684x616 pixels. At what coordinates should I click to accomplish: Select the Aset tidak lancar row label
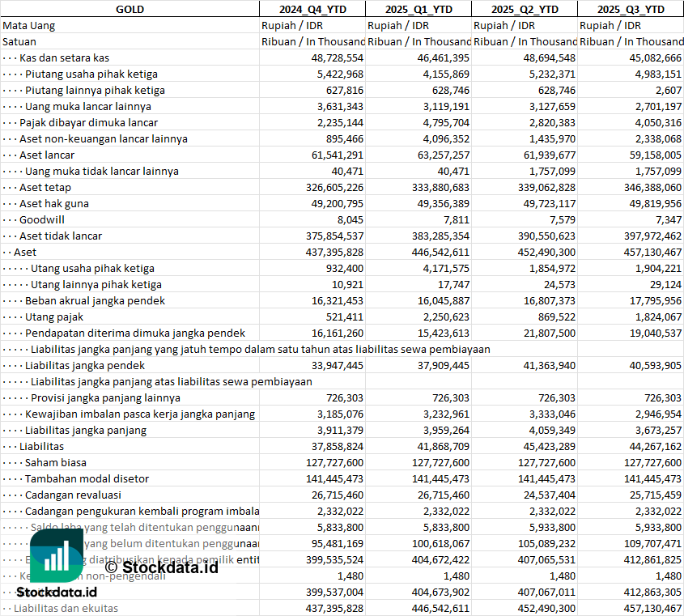(61, 236)
